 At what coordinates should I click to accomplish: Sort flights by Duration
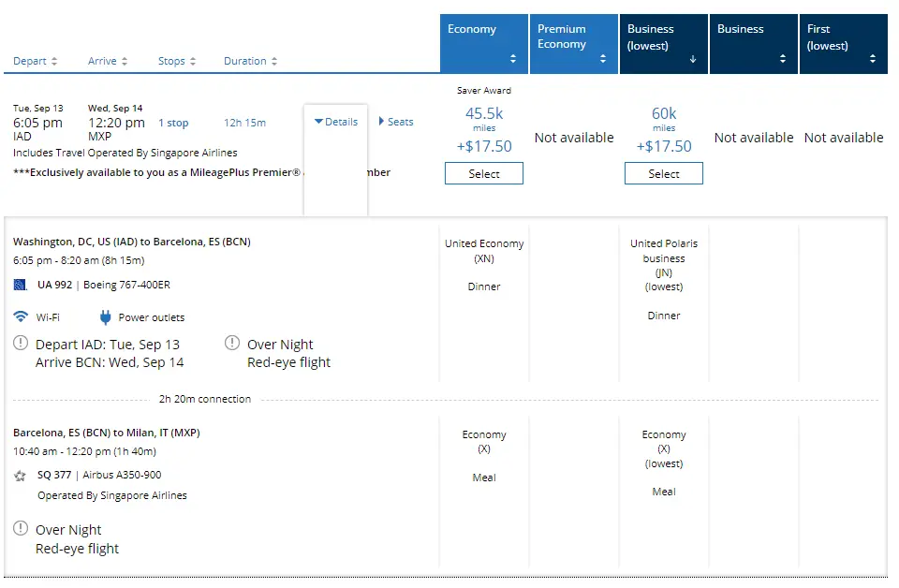click(250, 61)
